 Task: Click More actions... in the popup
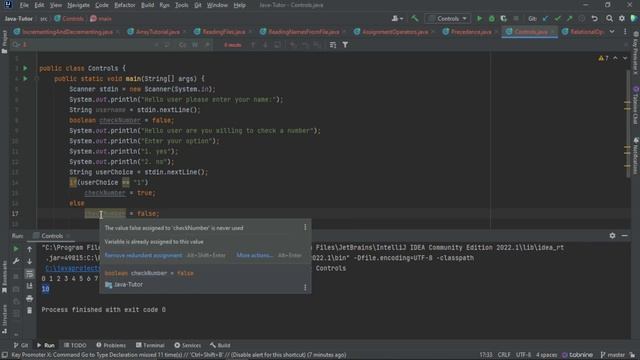tap(254, 255)
